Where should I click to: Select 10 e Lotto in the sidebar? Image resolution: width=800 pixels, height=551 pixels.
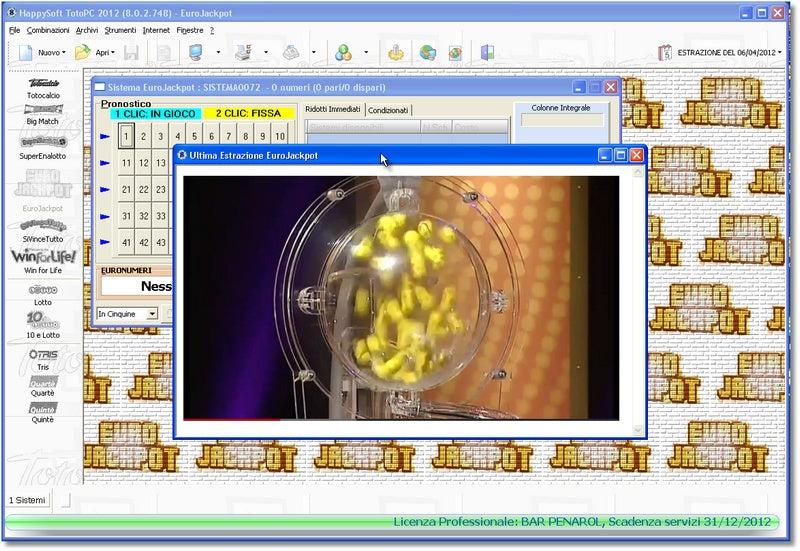[x=43, y=325]
